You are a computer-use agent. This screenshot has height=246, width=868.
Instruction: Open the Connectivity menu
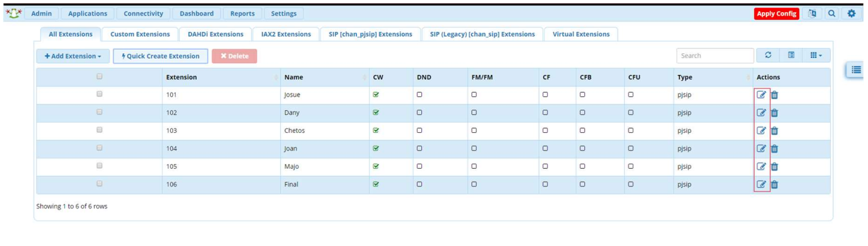(143, 13)
